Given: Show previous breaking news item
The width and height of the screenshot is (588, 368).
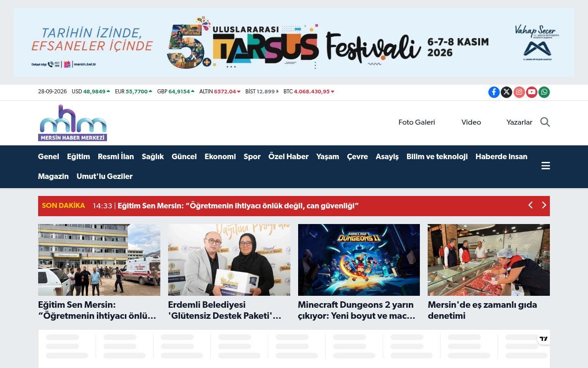Looking at the screenshot, I should (x=530, y=205).
